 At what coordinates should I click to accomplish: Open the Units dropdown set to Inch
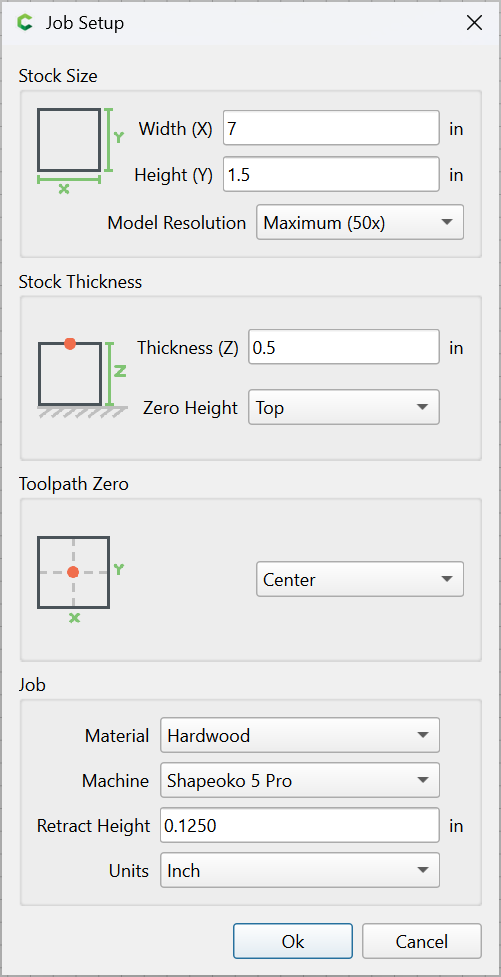click(300, 870)
